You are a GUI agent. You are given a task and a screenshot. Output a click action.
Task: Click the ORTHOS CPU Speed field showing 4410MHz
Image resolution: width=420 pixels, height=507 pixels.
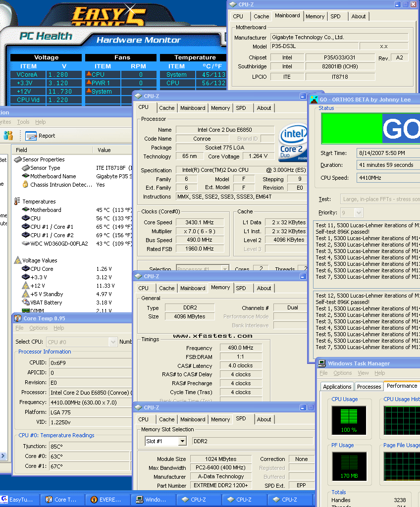388,178
